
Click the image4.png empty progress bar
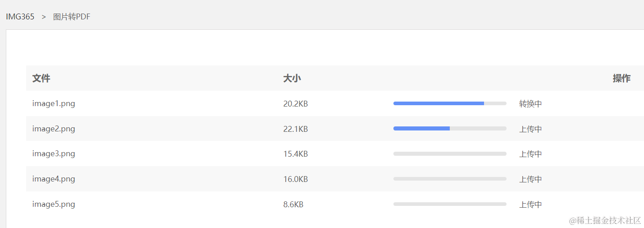pos(450,179)
